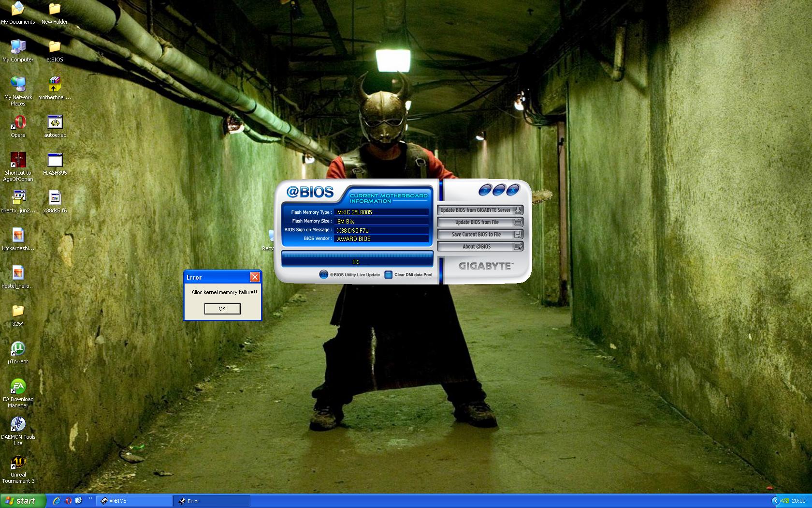Image resolution: width=812 pixels, height=508 pixels.
Task: Select the AWARD BIOS vendor value
Action: 381,239
